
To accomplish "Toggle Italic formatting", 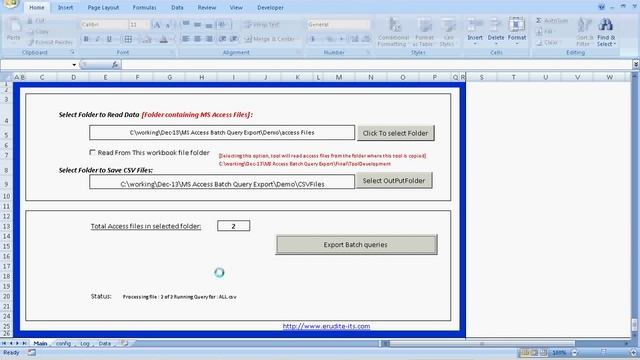I will [x=97, y=39].
